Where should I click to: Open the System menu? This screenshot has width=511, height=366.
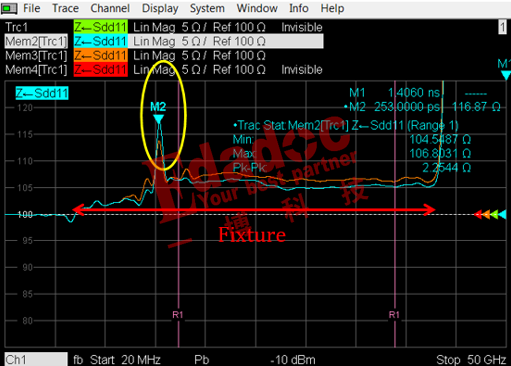(x=207, y=8)
